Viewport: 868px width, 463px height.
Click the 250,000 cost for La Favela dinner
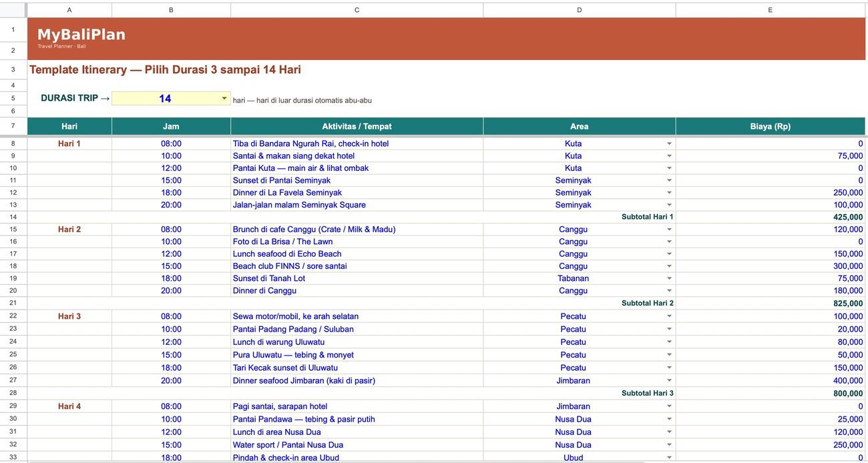click(848, 192)
